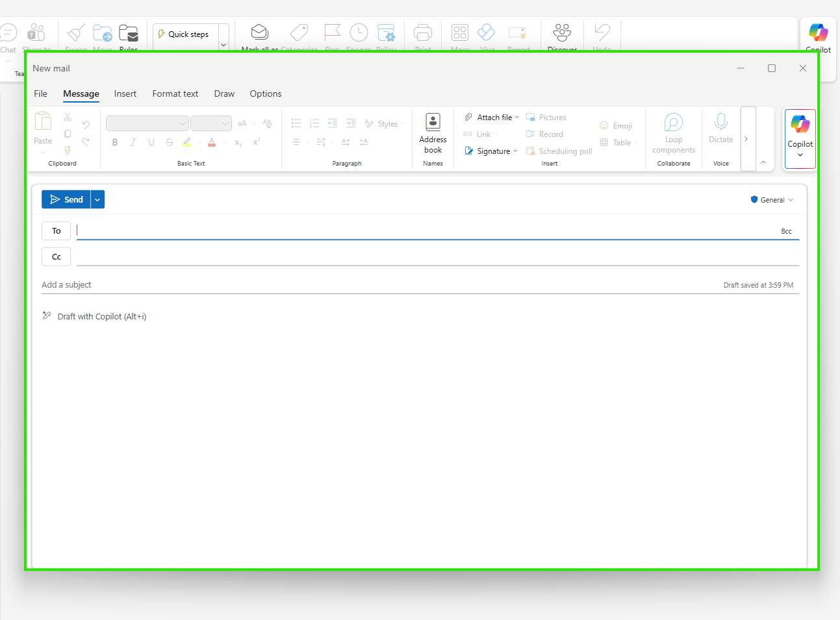Click the Cc recipients button
This screenshot has height=620, width=840.
[57, 256]
